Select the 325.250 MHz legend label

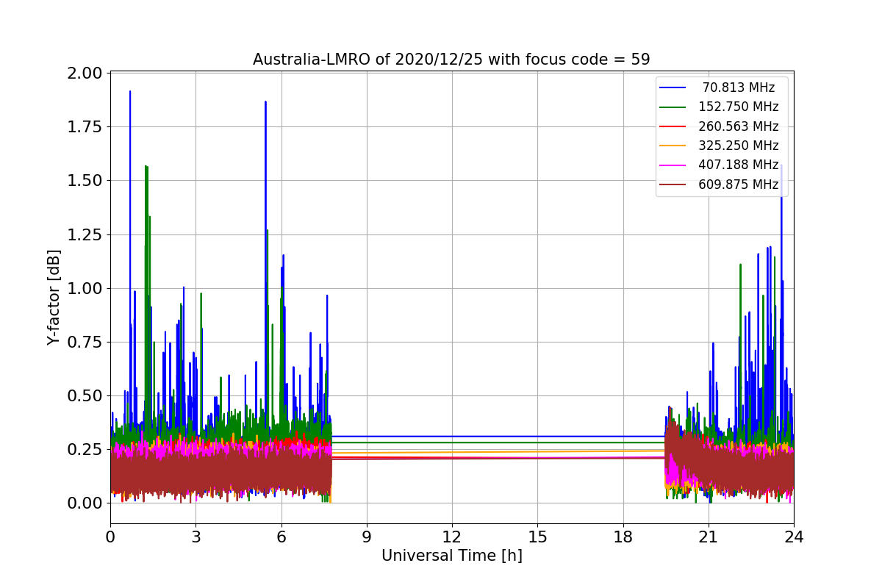(739, 146)
